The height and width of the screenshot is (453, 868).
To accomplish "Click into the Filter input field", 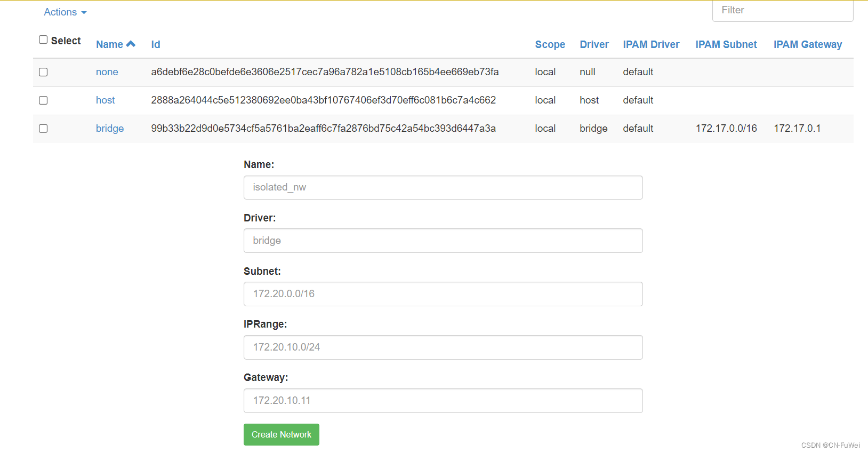I will point(782,10).
